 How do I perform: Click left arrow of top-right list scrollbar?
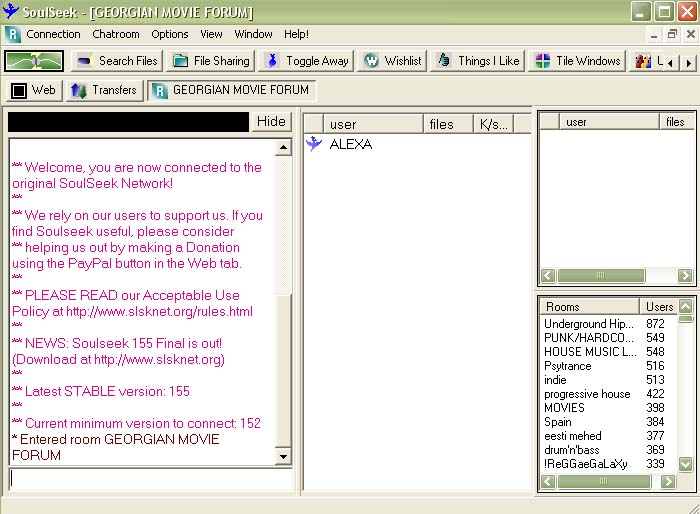(x=548, y=276)
